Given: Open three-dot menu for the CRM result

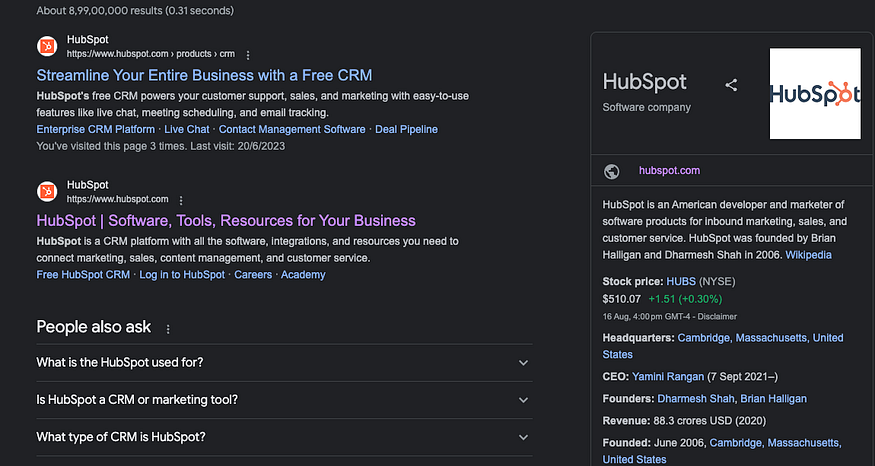Looking at the screenshot, I should pos(248,55).
